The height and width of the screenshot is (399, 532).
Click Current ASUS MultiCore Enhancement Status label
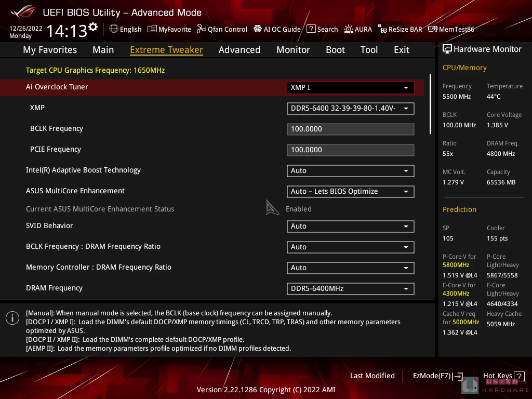coord(100,209)
